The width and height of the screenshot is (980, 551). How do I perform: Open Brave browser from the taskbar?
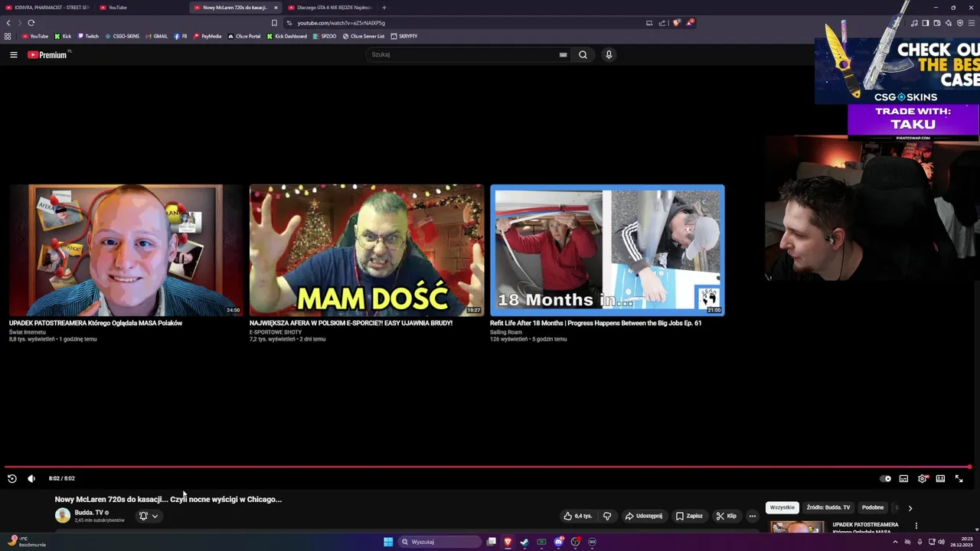[507, 542]
